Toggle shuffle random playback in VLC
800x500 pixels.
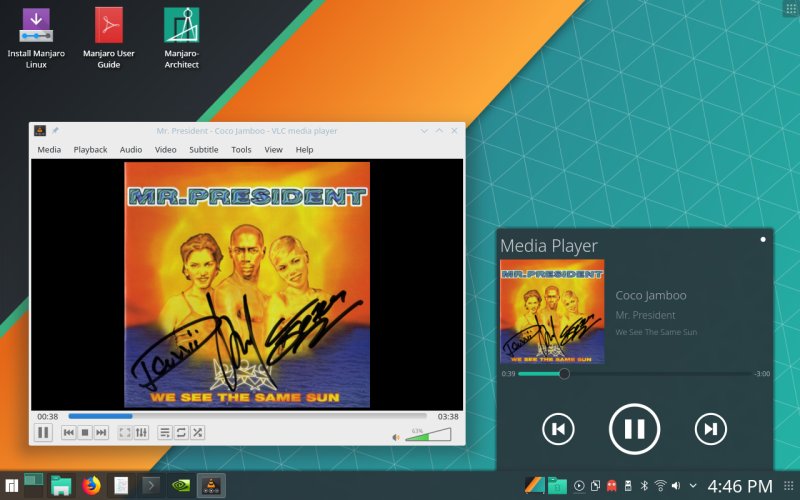[197, 433]
